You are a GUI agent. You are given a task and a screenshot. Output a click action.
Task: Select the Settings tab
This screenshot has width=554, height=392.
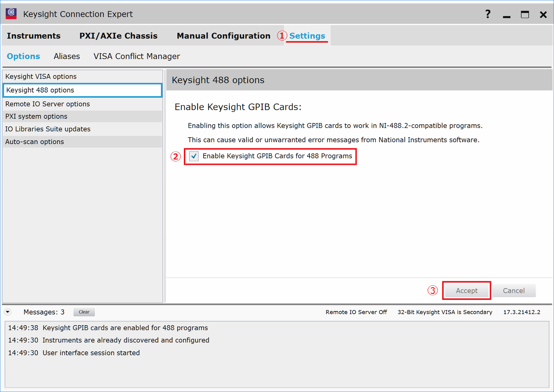(307, 36)
